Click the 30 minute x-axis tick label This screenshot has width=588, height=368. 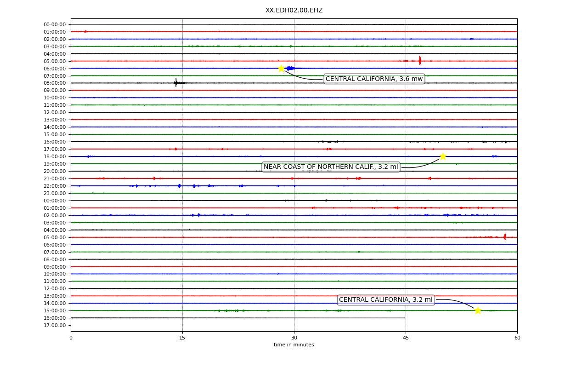pyautogui.click(x=294, y=338)
